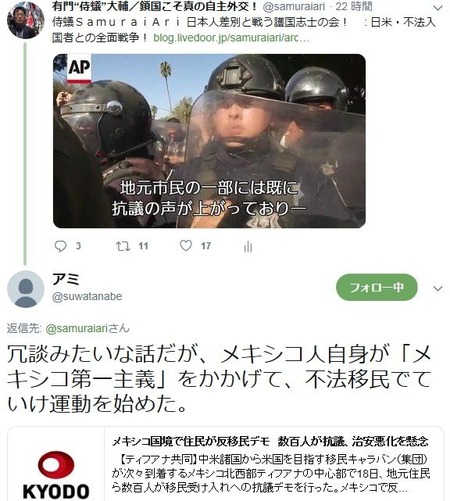Open samuraiari's profile avatar photo
Screen dimensions: 450x501
pos(25,20)
